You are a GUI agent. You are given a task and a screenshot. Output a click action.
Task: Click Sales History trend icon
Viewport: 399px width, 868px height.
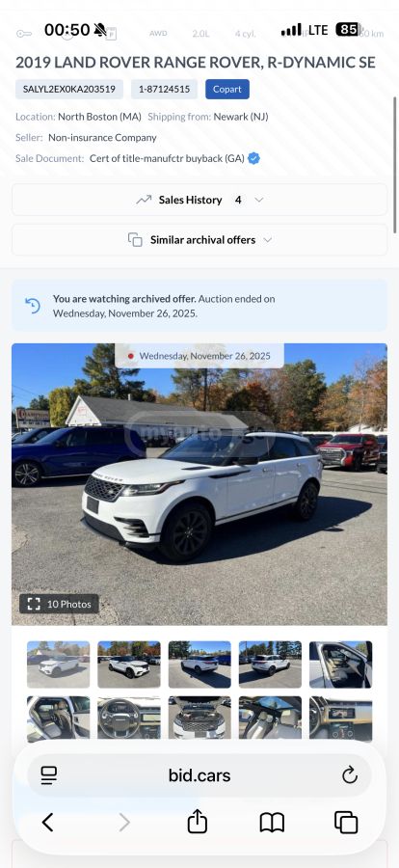click(x=144, y=200)
